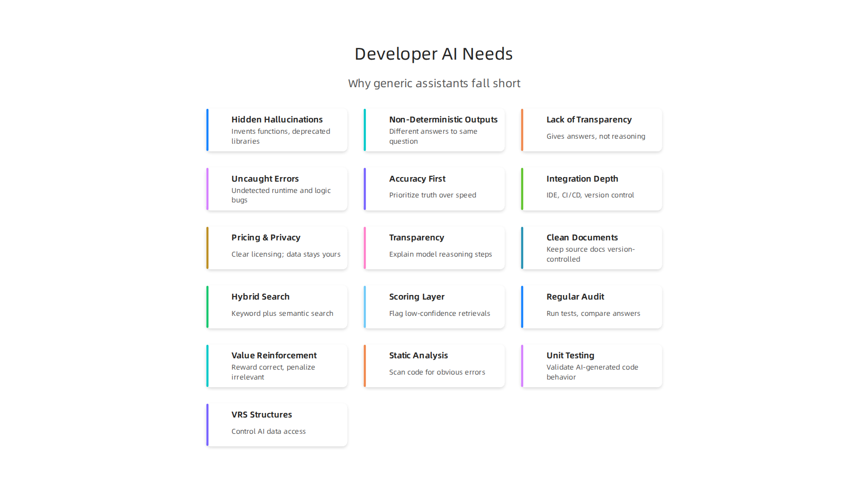Click 'Prioritize truth over speed' text
This screenshot has height=488, width=868.
pos(433,195)
